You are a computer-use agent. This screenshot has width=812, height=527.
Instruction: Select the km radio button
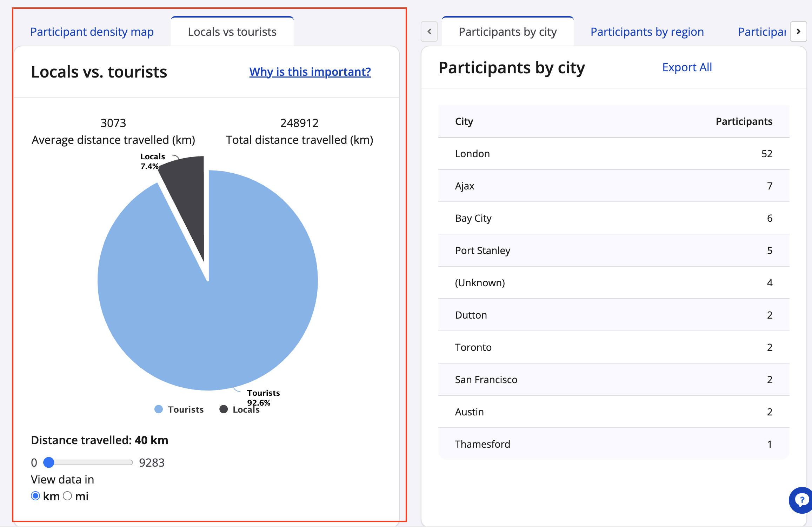[35, 496]
